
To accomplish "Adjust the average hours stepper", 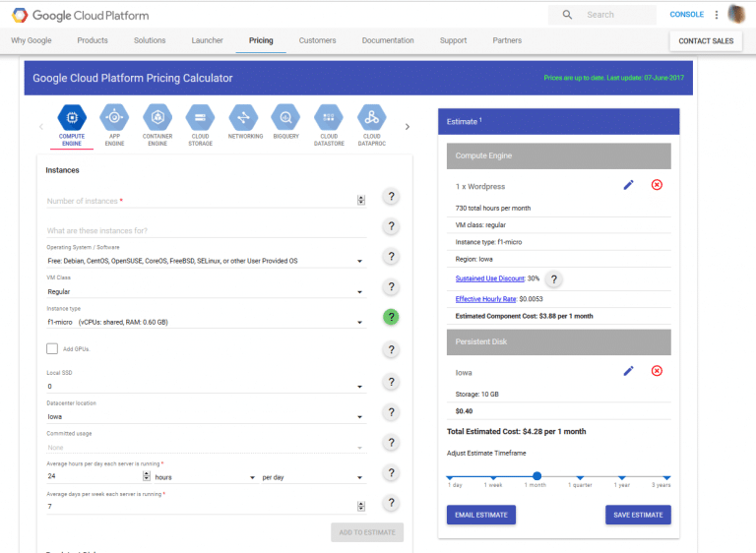I will (x=147, y=476).
